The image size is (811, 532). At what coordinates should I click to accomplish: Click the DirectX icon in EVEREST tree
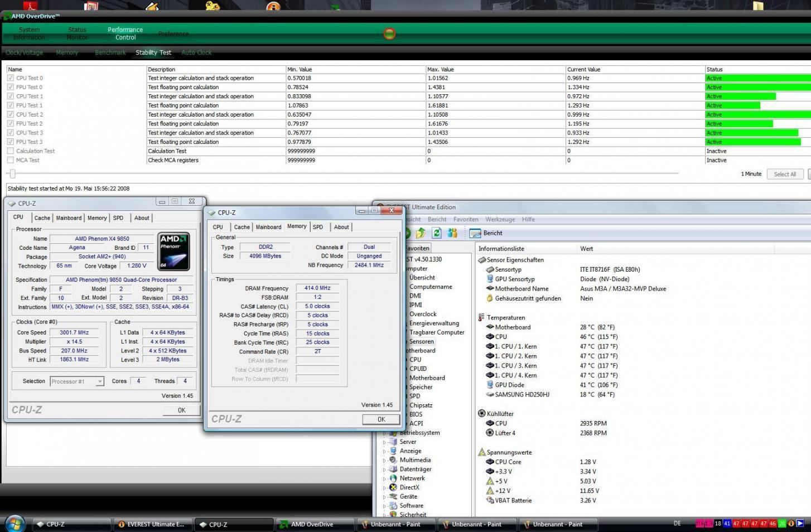point(393,487)
